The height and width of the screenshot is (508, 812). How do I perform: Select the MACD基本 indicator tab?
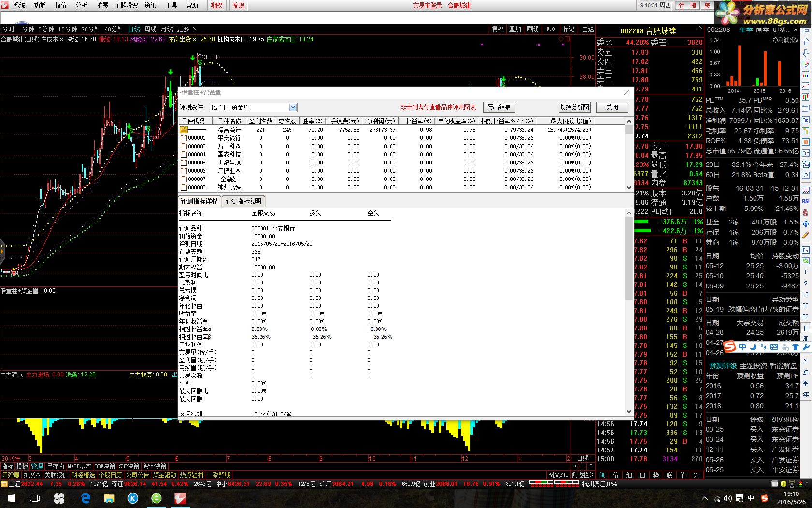click(x=79, y=467)
